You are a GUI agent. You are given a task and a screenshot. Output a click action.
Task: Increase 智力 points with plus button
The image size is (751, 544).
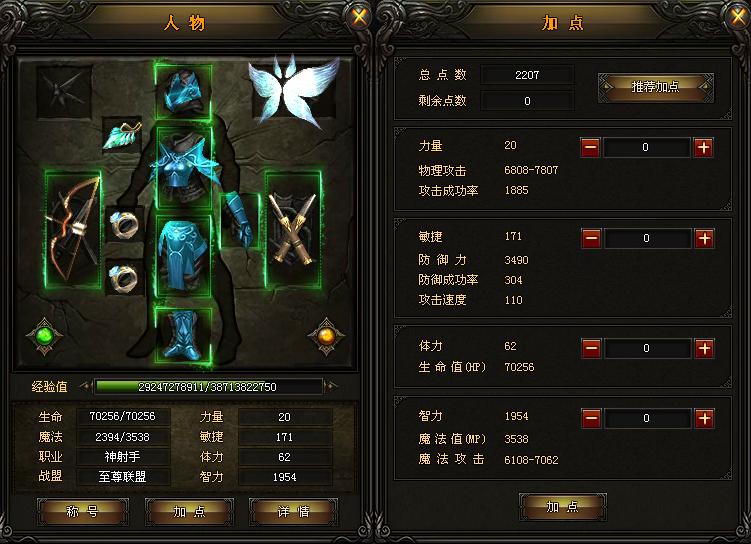pyautogui.click(x=704, y=418)
